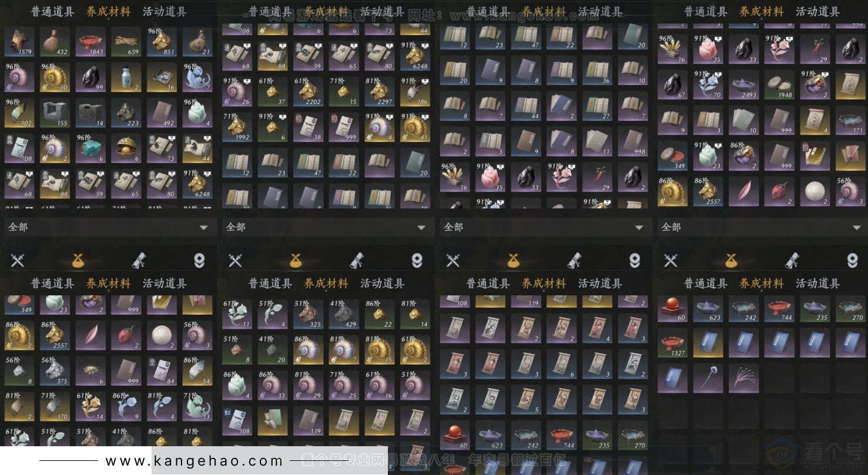This screenshot has height=475, width=868.
Task: Pick the gold ore stack showing 2202
Action: coord(308,91)
